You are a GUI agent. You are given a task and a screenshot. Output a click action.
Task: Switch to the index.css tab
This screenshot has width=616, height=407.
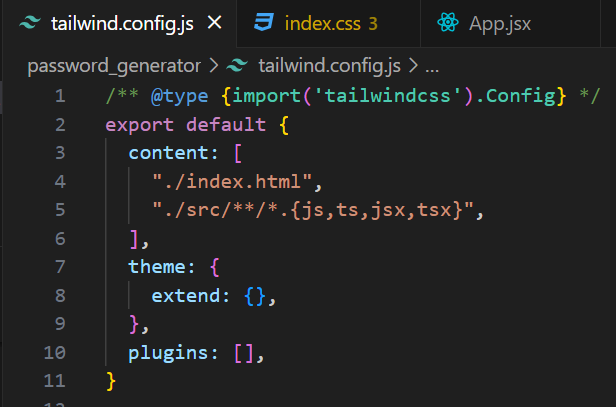316,23
